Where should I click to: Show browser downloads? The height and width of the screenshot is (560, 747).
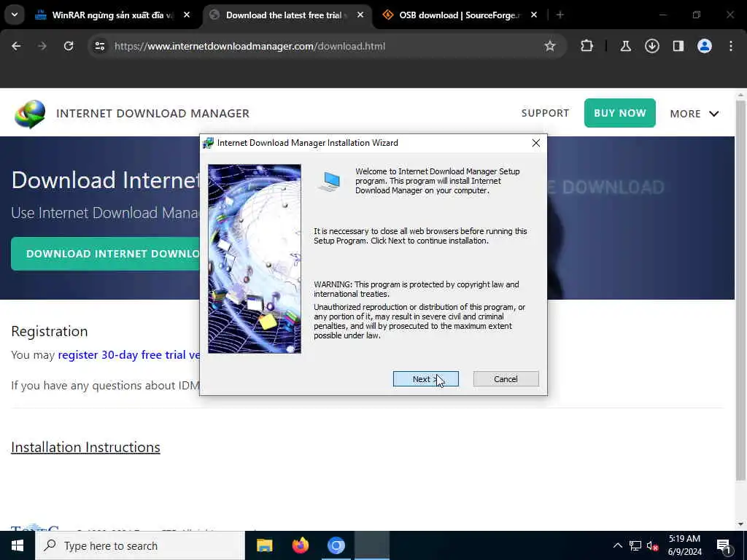tap(651, 46)
